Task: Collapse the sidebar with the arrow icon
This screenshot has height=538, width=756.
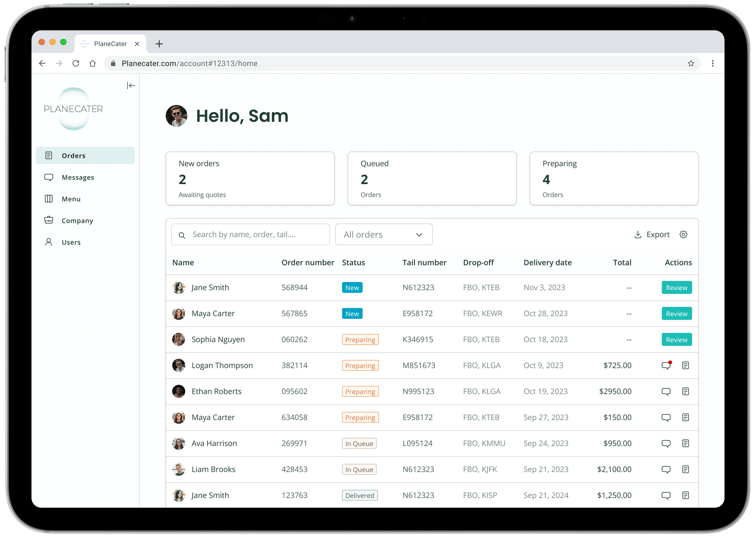Action: pos(131,86)
